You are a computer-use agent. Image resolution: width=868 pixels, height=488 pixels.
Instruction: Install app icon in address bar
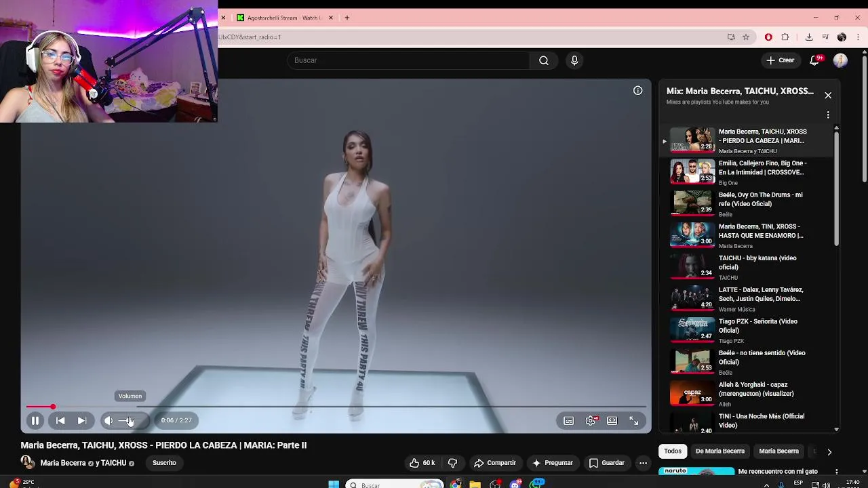(731, 37)
